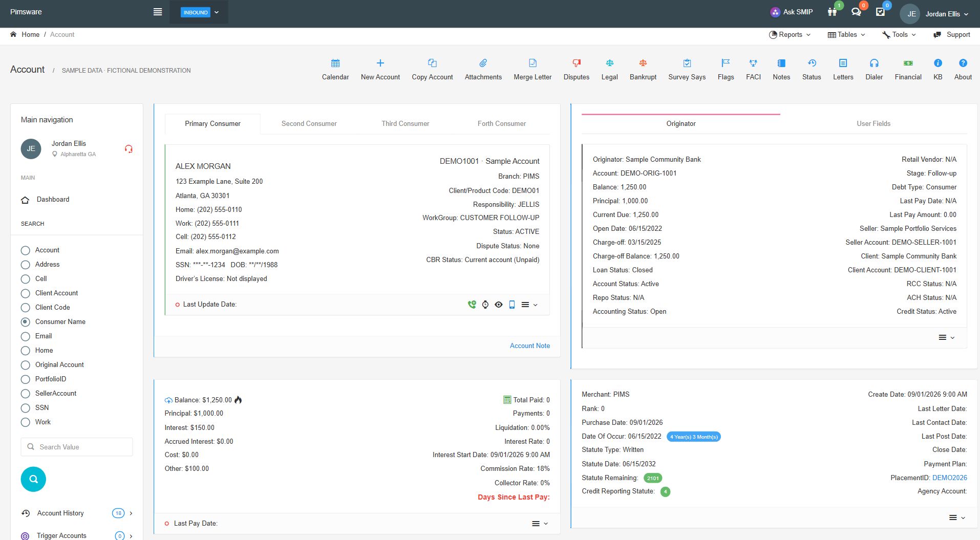
Task: Switch to the Third Consumer tab
Action: (x=405, y=123)
